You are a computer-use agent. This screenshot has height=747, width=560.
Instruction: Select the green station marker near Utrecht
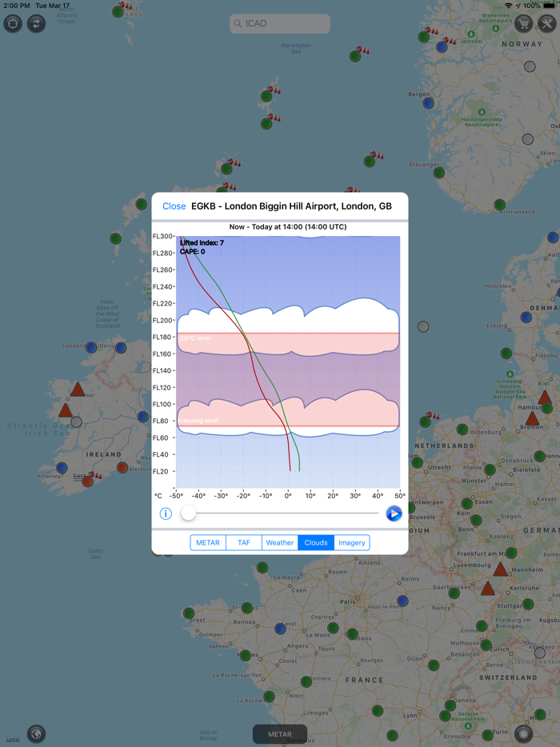417,462
